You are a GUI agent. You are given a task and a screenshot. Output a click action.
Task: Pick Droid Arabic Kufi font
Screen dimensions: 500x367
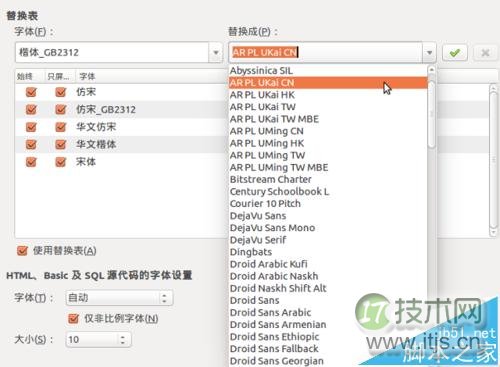[328, 264]
